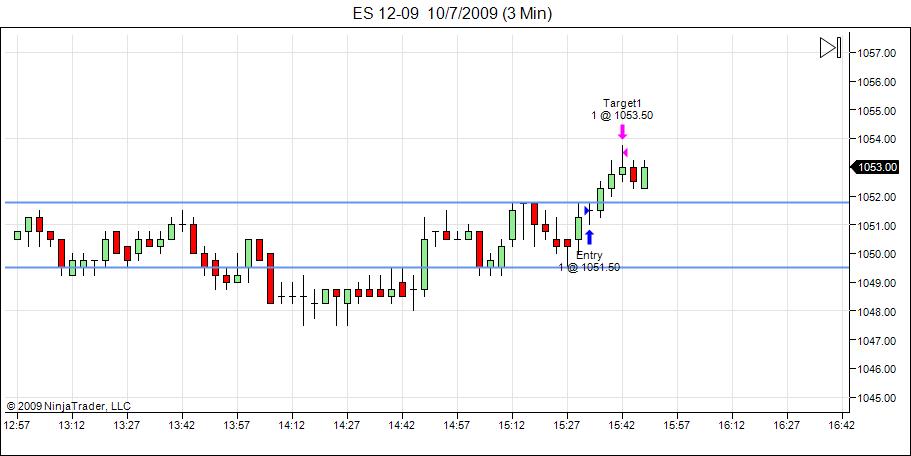
Task: Click the 1050.00 price axis label
Action: 876,254
